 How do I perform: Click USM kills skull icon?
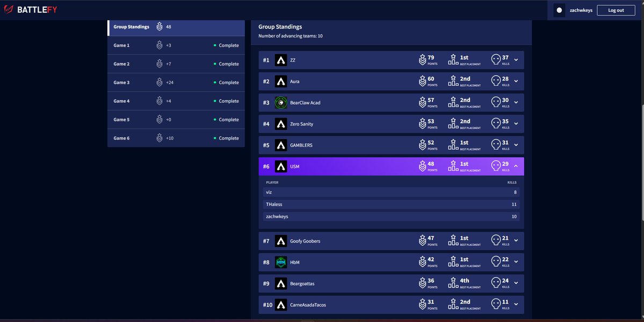point(496,166)
